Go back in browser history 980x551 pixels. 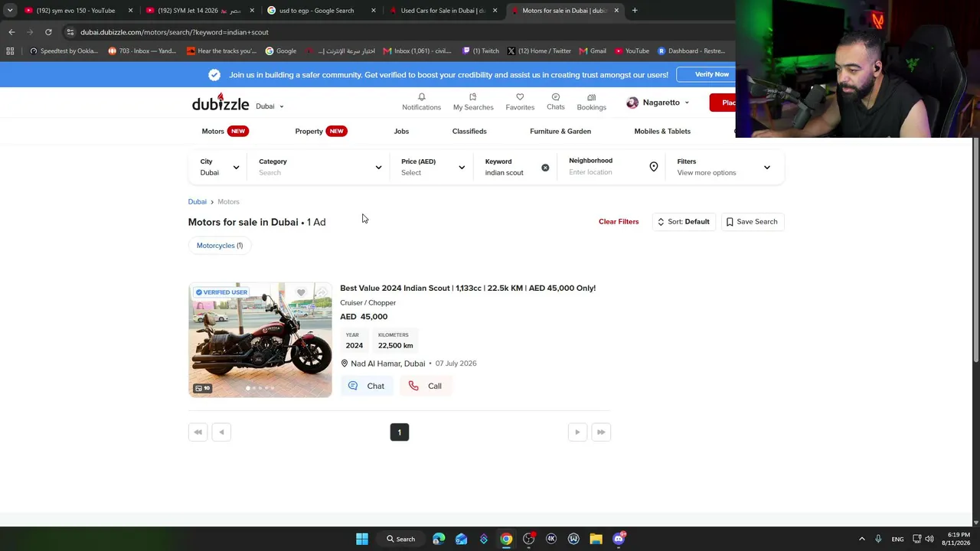11,32
